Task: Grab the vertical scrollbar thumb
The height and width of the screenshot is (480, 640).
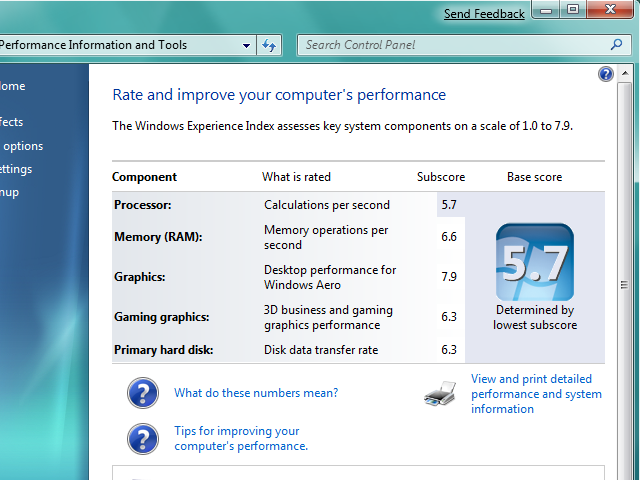Action: 624,284
